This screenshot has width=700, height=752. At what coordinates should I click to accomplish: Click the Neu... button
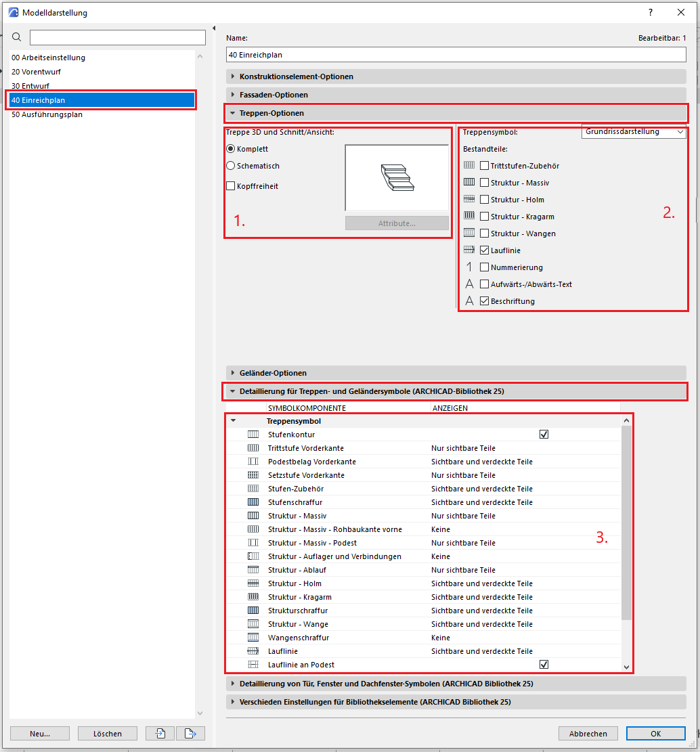click(40, 733)
